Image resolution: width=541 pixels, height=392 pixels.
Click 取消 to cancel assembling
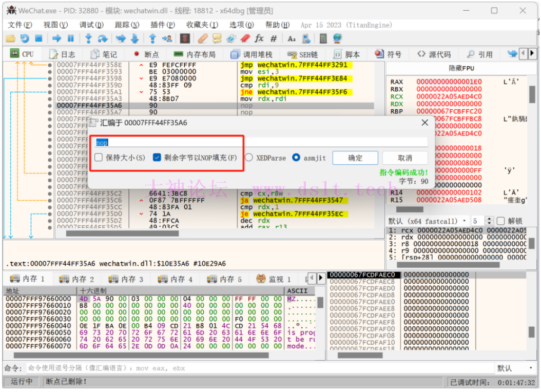(x=405, y=158)
